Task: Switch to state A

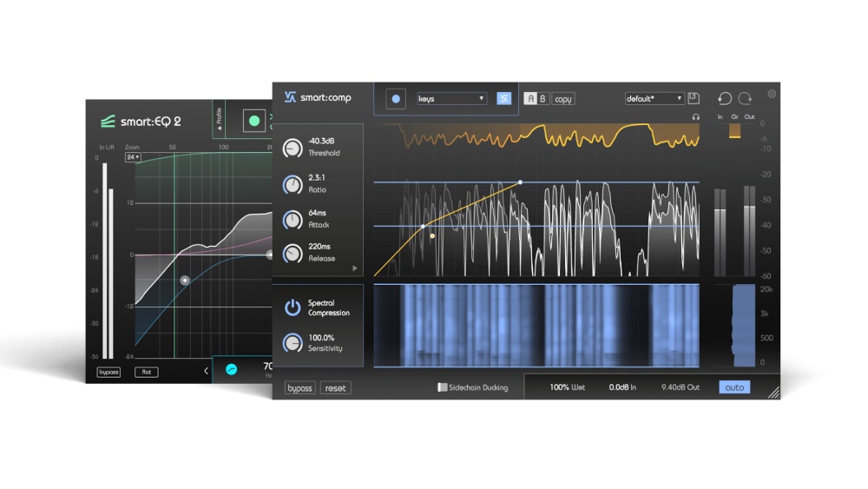Action: tap(530, 99)
